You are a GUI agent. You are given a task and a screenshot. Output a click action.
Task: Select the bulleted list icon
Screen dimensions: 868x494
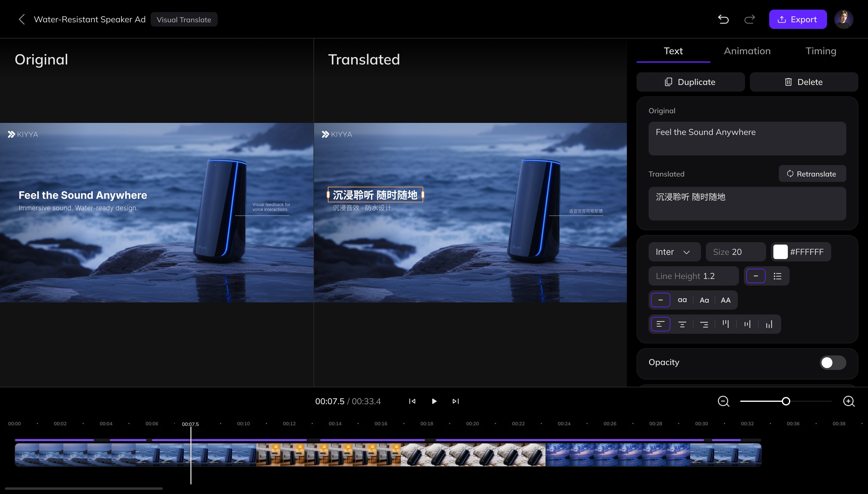(x=777, y=276)
